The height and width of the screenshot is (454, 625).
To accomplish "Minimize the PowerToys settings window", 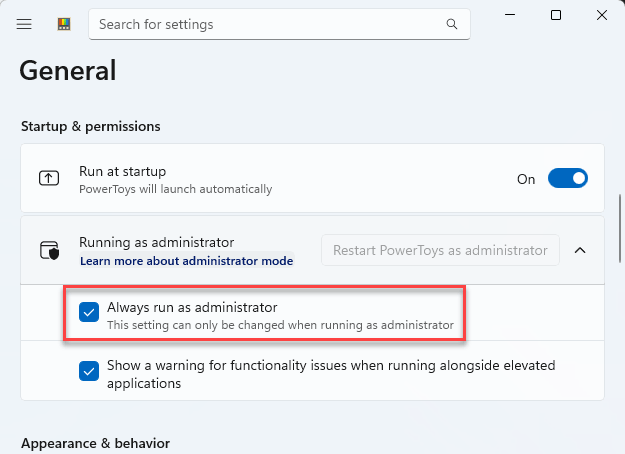I will coord(510,15).
